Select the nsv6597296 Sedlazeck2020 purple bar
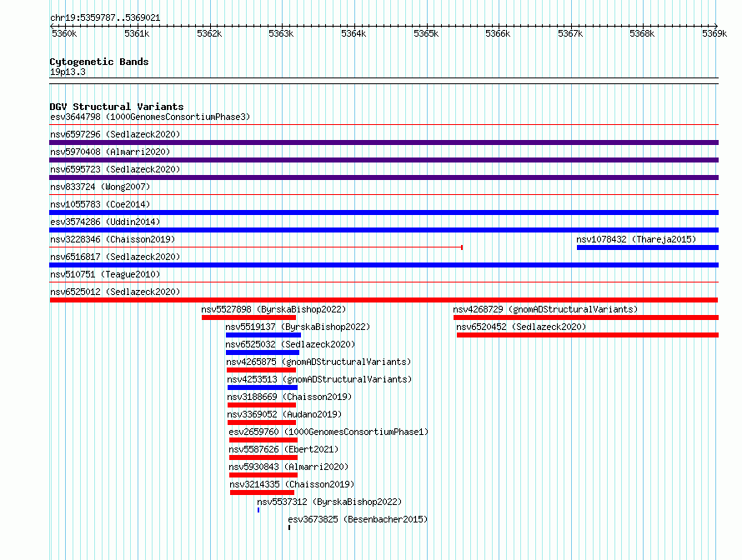 [x=384, y=142]
